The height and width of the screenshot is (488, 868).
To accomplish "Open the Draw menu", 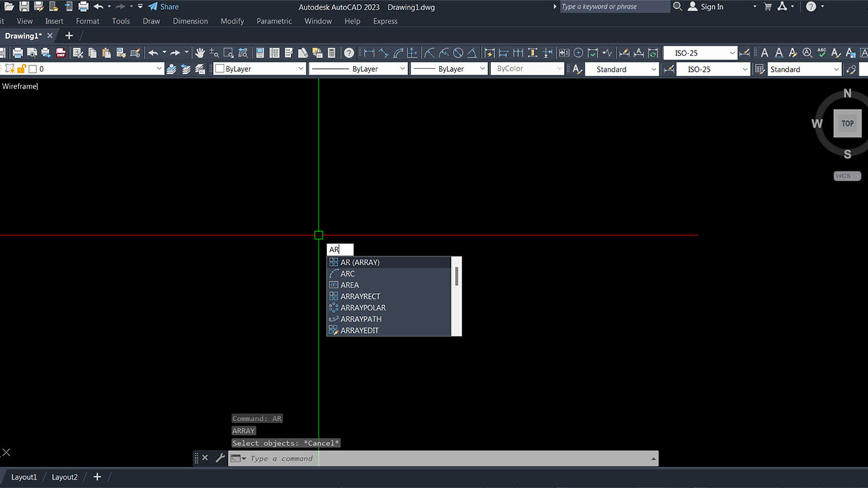I will coord(151,21).
